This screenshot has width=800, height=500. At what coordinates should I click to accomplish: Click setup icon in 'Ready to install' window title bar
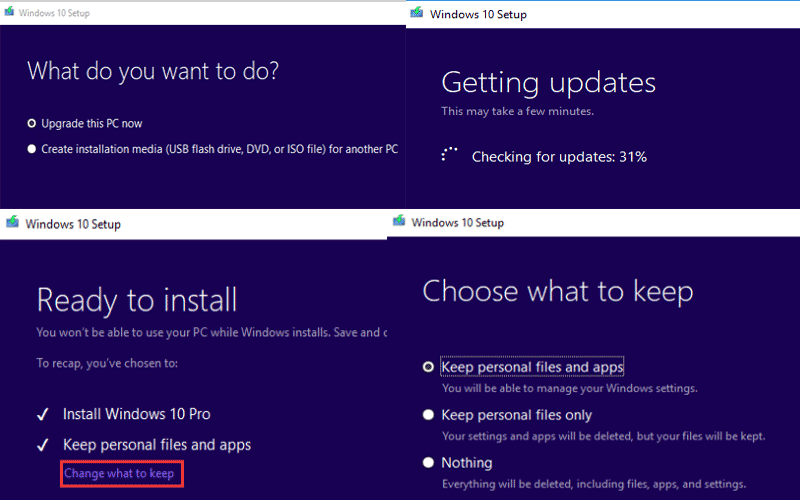[x=12, y=222]
